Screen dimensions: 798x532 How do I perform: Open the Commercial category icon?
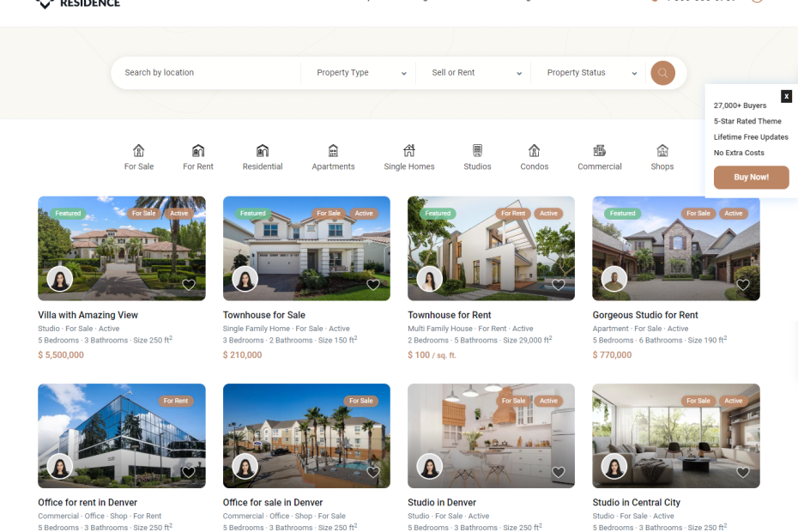[x=600, y=151]
